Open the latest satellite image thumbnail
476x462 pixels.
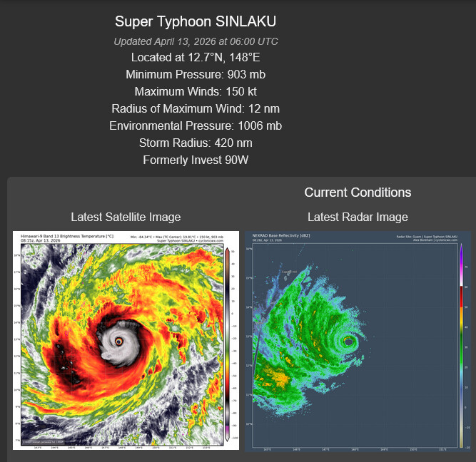click(x=126, y=340)
